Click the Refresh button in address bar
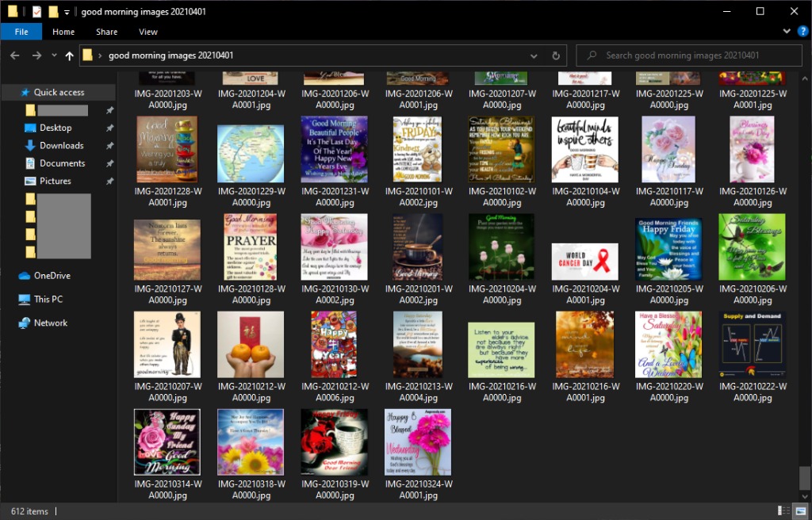This screenshot has width=812, height=520. (556, 55)
